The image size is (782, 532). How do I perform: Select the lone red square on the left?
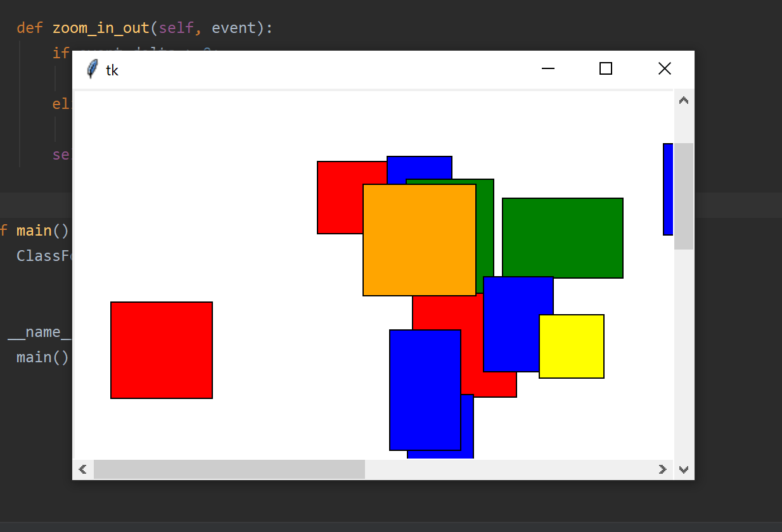point(161,350)
